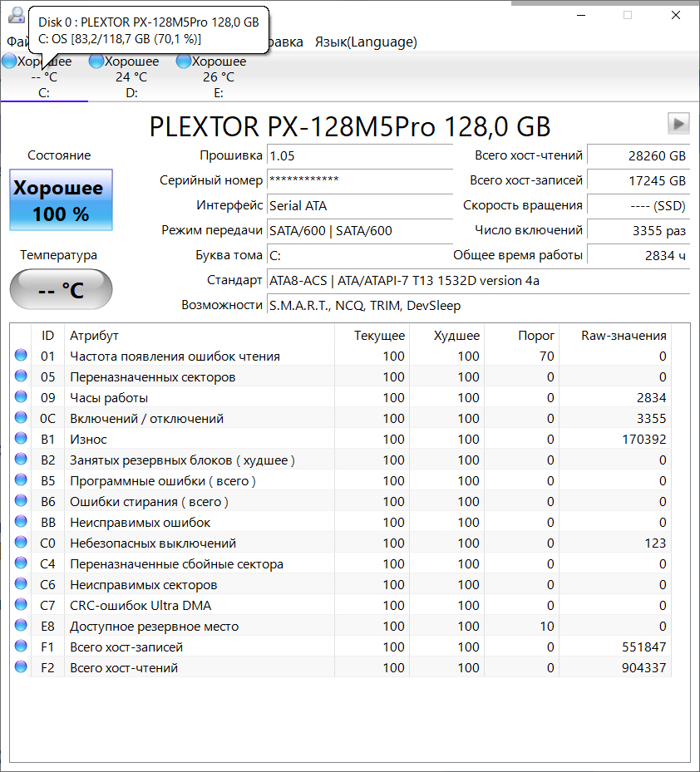
Task: Click status orb for Часы работы row
Action: pos(21,396)
